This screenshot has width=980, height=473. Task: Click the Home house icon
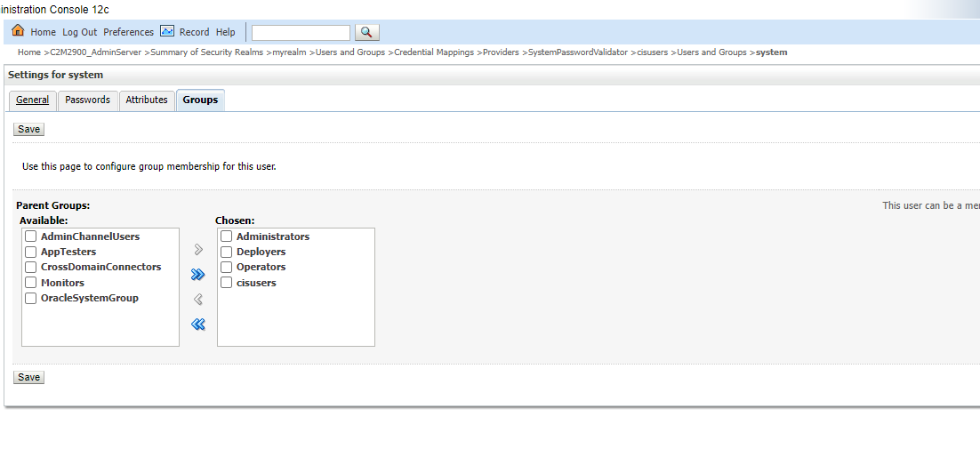point(18,30)
